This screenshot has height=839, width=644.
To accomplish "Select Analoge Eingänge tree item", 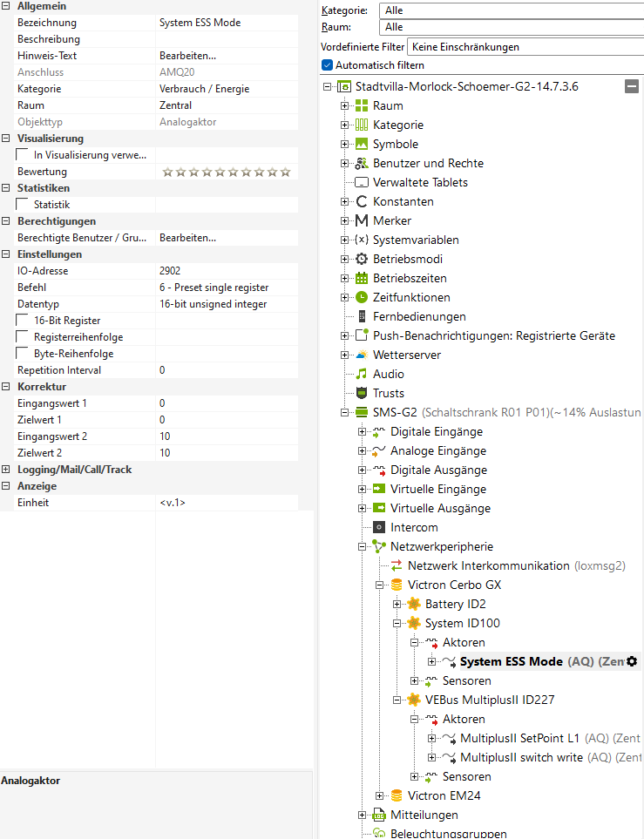I will pos(438,450).
